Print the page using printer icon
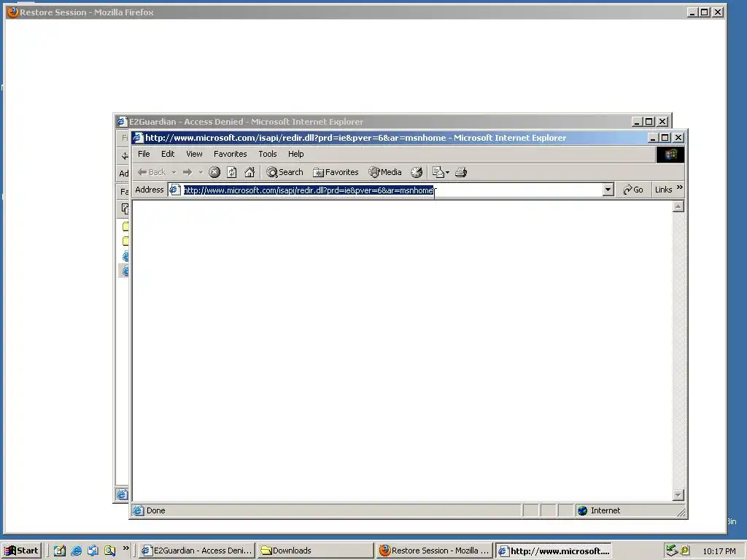 461,172
